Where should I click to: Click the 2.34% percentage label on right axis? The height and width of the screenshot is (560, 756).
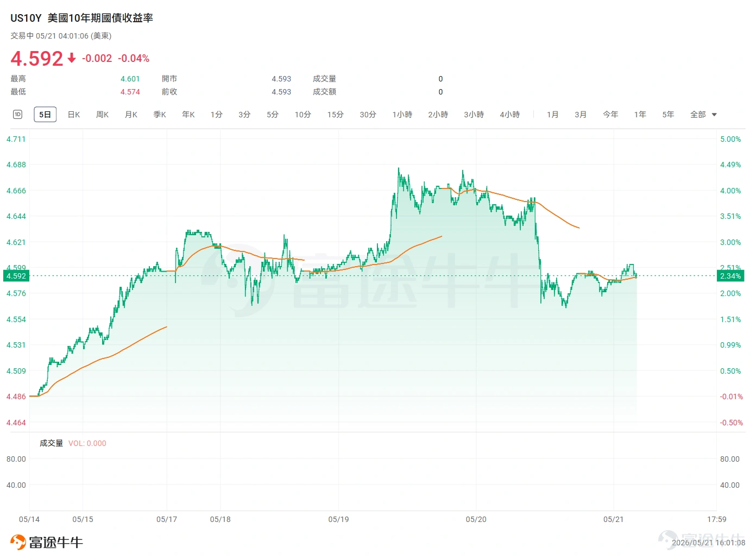pos(730,276)
